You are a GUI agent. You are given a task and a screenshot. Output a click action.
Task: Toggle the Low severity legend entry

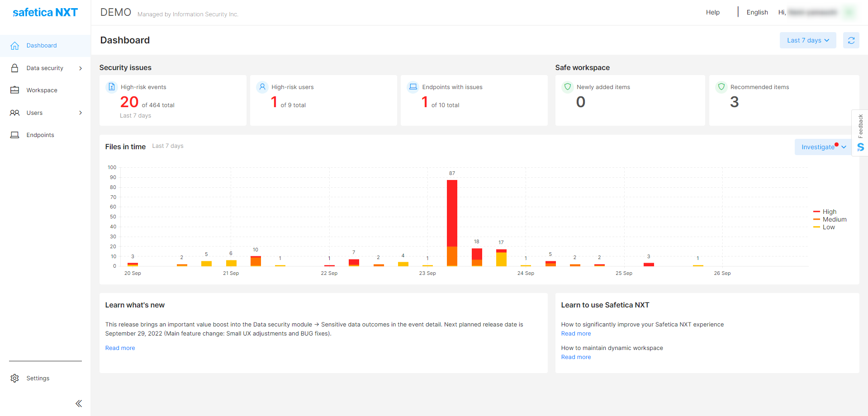point(824,227)
